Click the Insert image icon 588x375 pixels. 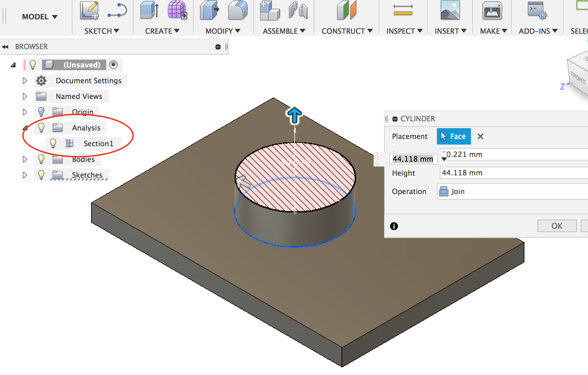(x=450, y=10)
